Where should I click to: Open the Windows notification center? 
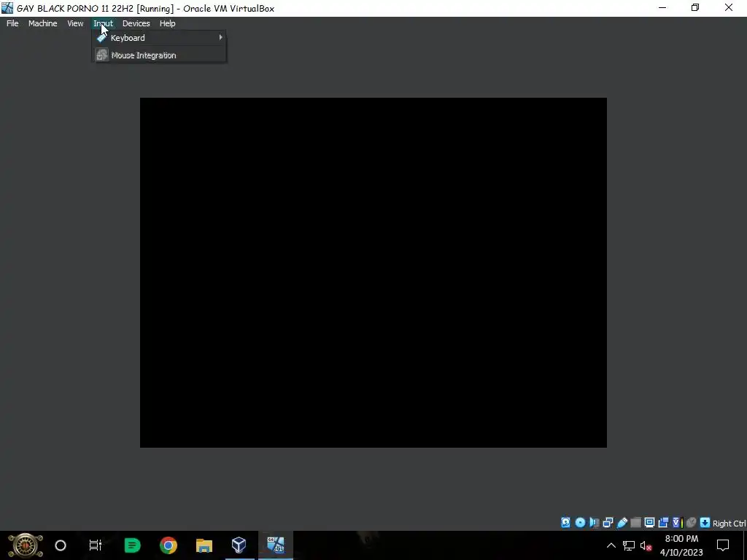[x=723, y=545]
